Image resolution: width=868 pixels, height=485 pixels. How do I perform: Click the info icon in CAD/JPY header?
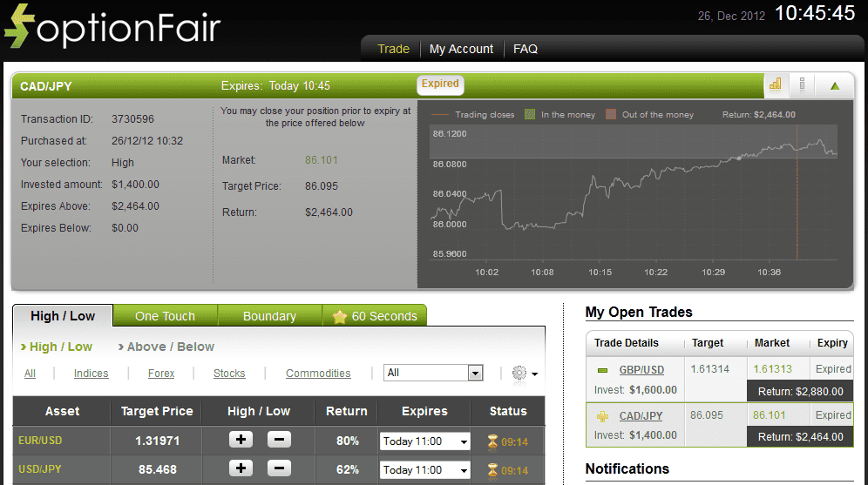click(x=802, y=84)
